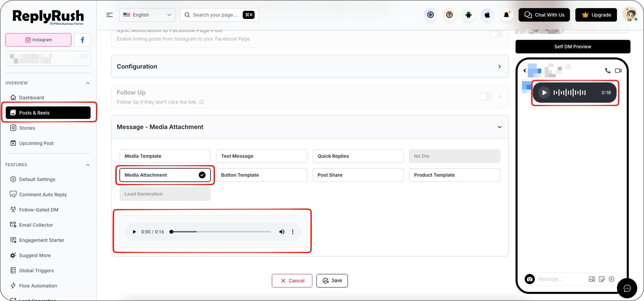Expand the Configuration section
This screenshot has width=644, height=301.
point(310,67)
